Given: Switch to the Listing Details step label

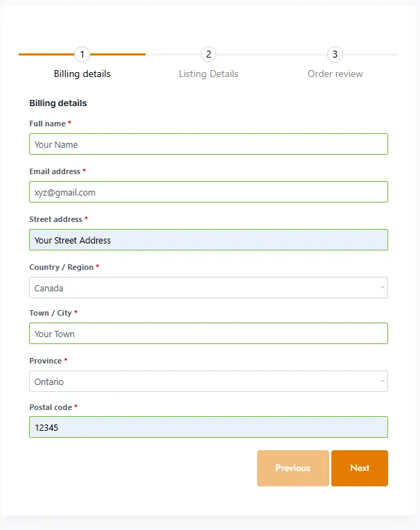Looking at the screenshot, I should [x=209, y=74].
